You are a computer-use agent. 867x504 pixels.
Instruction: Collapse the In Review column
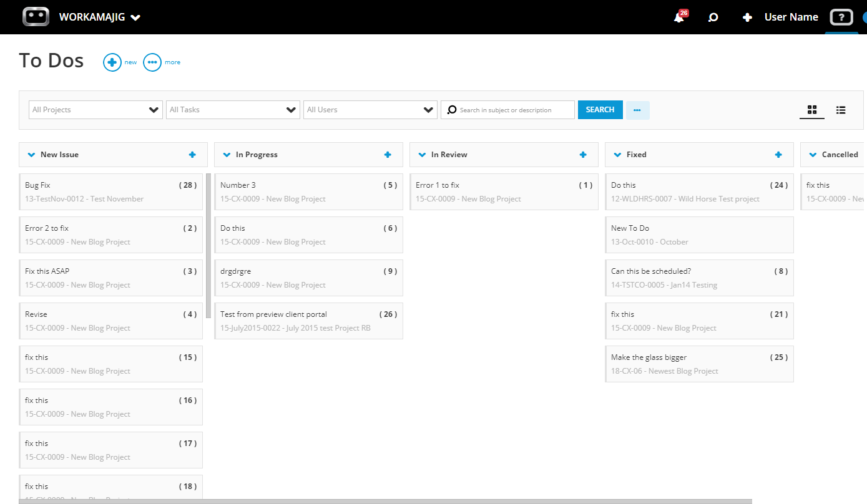(422, 155)
